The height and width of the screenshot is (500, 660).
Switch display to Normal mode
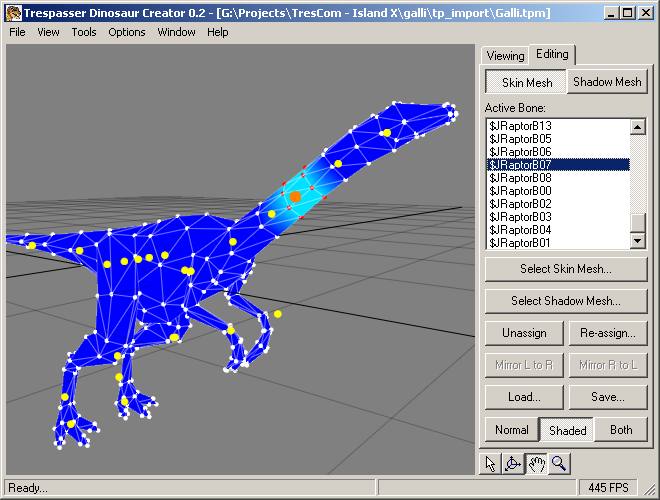[511, 430]
